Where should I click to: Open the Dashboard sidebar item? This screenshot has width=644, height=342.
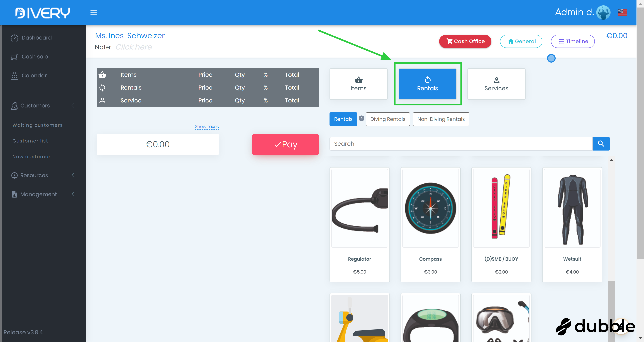click(x=36, y=38)
